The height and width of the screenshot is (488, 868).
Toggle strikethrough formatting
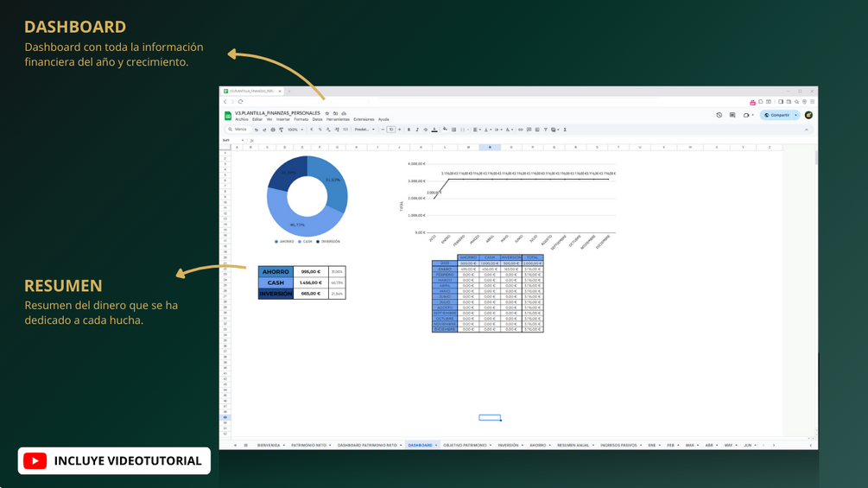coord(425,130)
